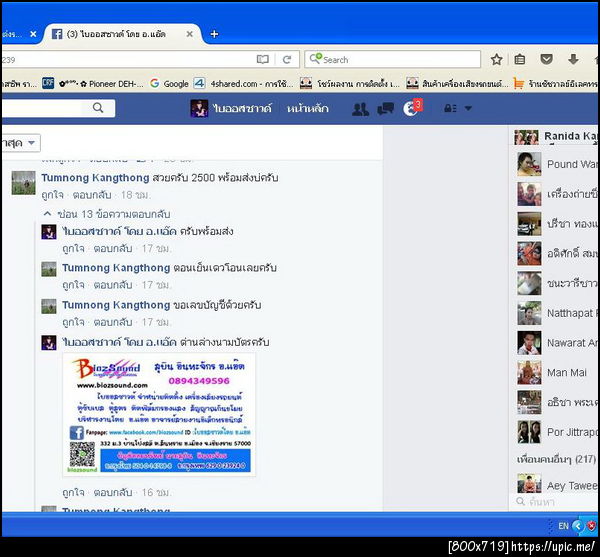Reply to the business card comment
Image resolution: width=600 pixels, height=557 pixels.
click(x=113, y=492)
